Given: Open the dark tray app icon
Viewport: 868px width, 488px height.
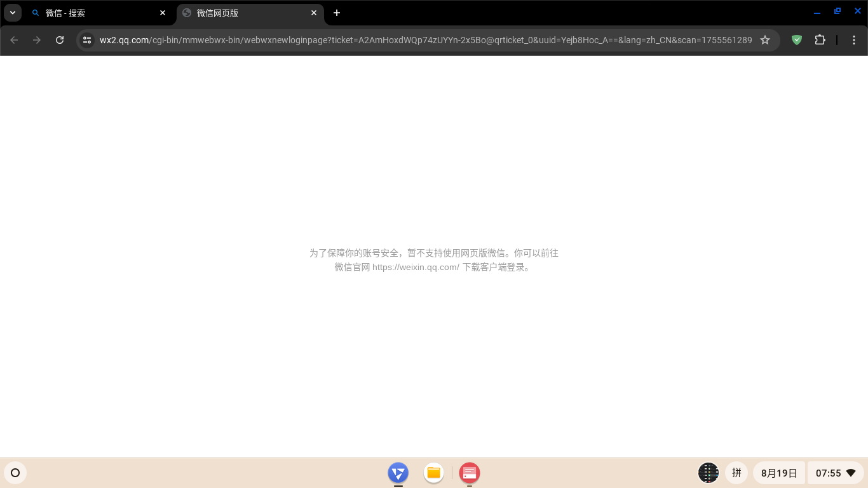Looking at the screenshot, I should click(x=709, y=473).
